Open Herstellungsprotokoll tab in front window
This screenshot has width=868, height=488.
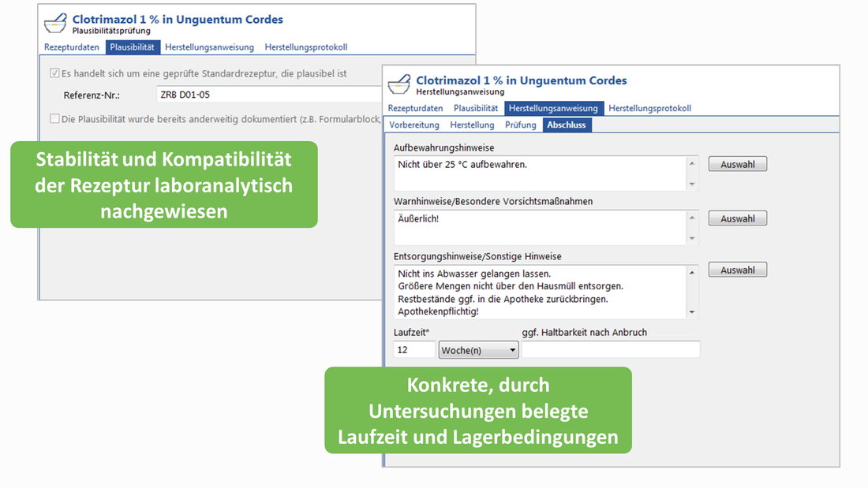click(x=650, y=108)
